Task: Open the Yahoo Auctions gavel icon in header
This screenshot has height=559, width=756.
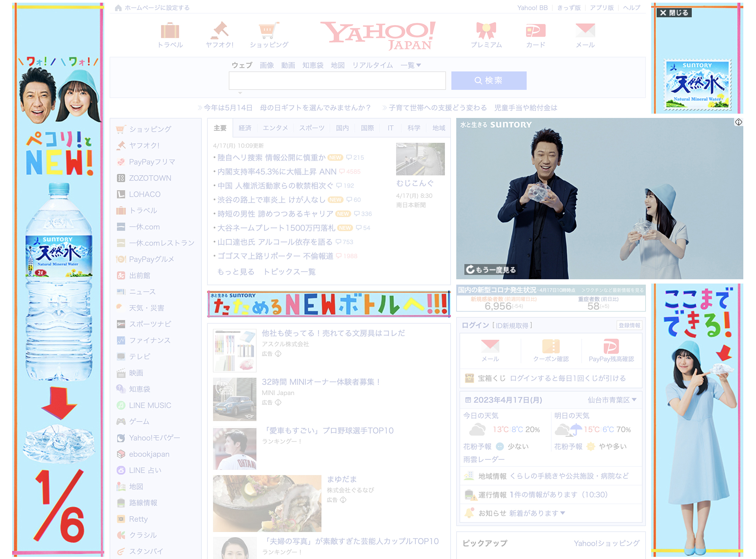Action: tap(220, 31)
